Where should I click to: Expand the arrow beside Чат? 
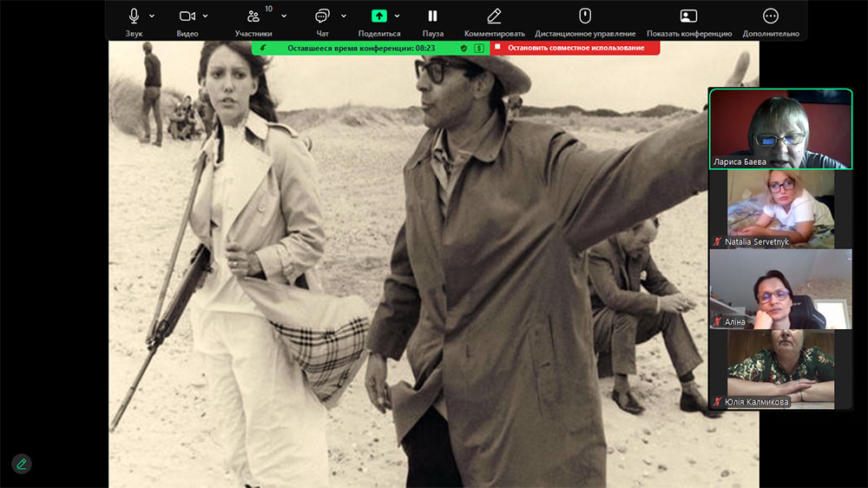[x=344, y=16]
